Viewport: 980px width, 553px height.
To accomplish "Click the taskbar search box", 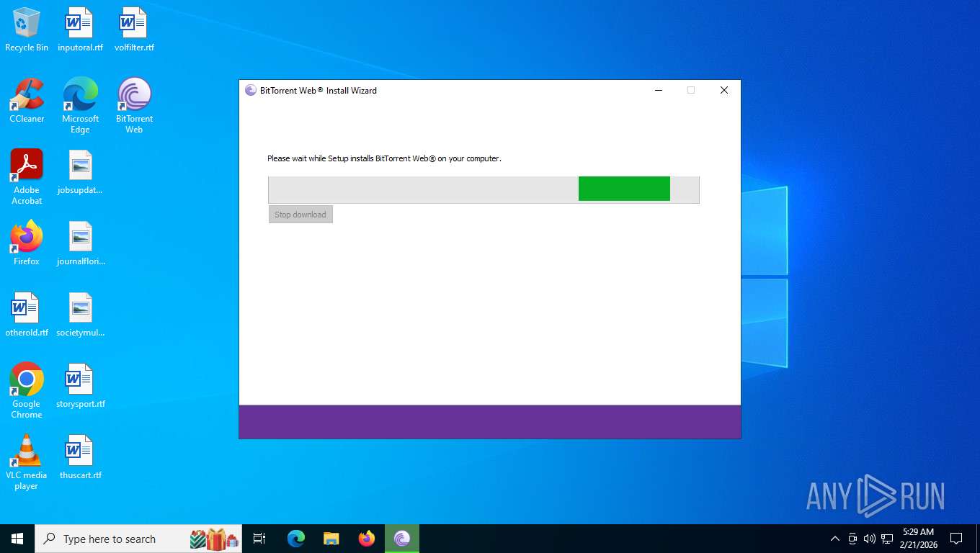I will (138, 539).
